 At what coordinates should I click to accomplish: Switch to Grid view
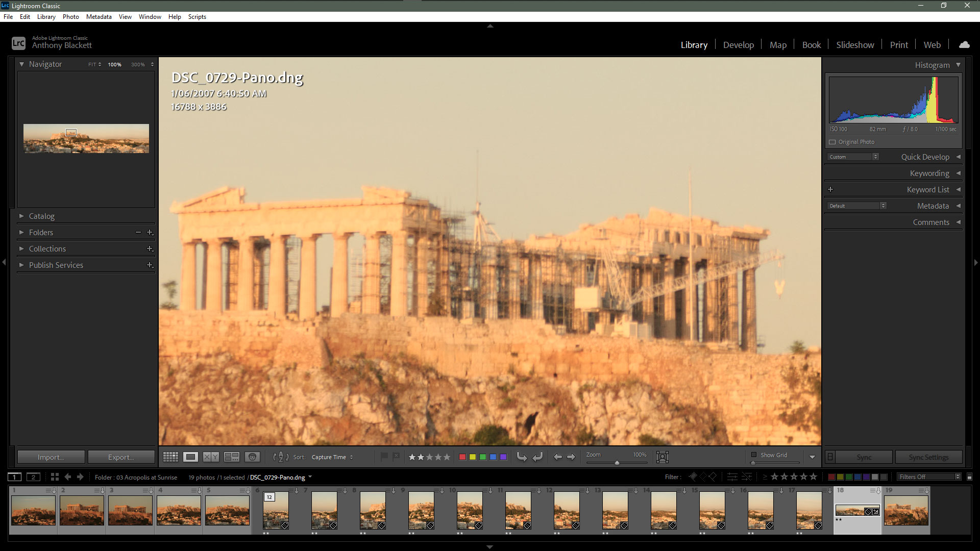coord(170,457)
